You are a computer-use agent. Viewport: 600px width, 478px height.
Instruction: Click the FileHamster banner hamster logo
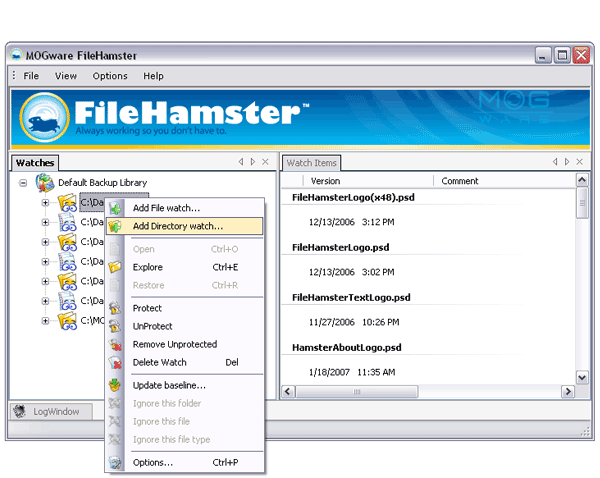pos(44,117)
